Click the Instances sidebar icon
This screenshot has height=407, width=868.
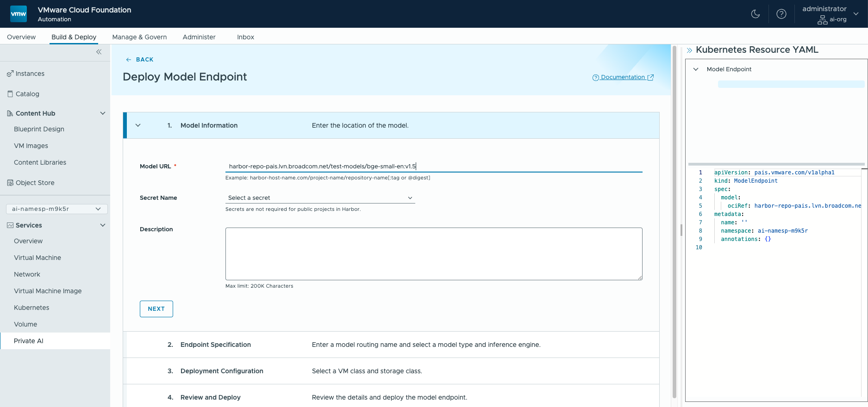10,74
